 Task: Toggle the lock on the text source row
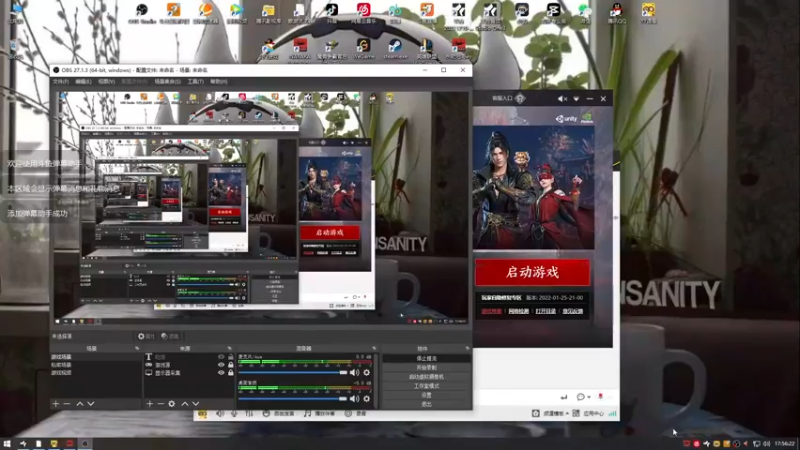click(231, 357)
